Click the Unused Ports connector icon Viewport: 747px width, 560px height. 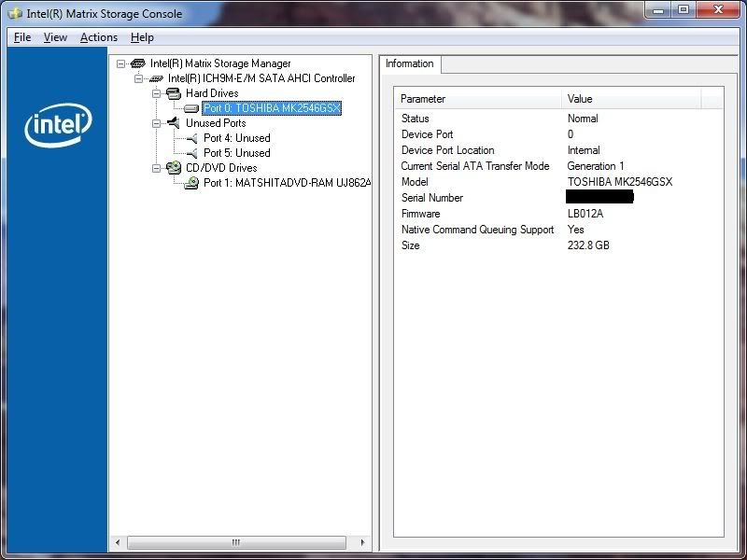click(174, 123)
